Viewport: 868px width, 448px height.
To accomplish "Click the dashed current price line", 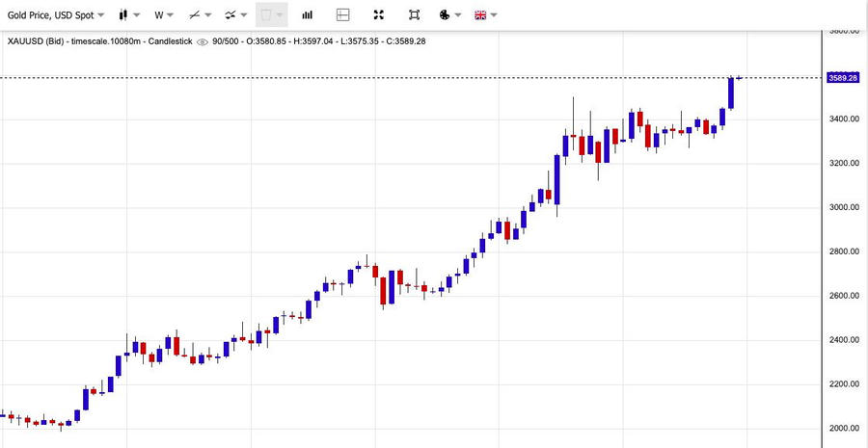I will (386, 77).
